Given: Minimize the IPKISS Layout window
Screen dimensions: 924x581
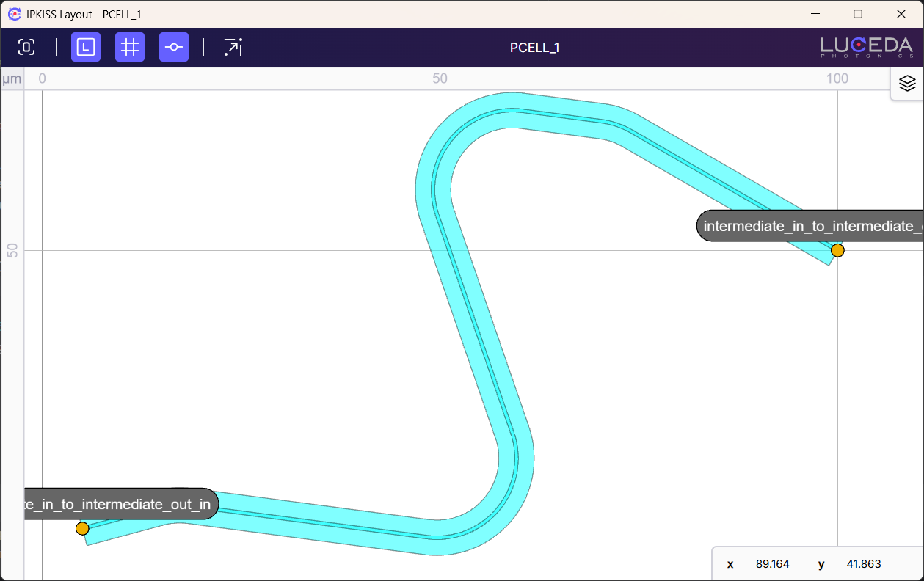Looking at the screenshot, I should [x=815, y=14].
